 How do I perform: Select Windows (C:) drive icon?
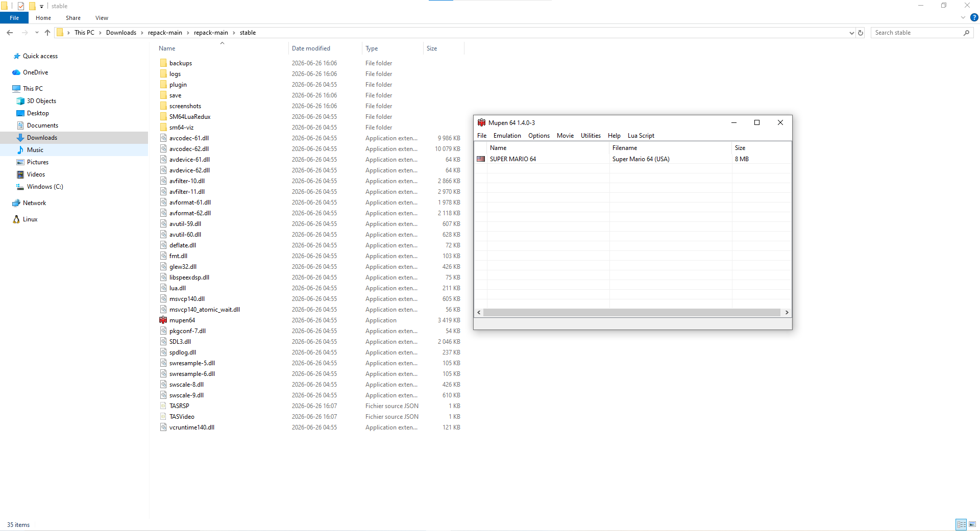(20, 187)
